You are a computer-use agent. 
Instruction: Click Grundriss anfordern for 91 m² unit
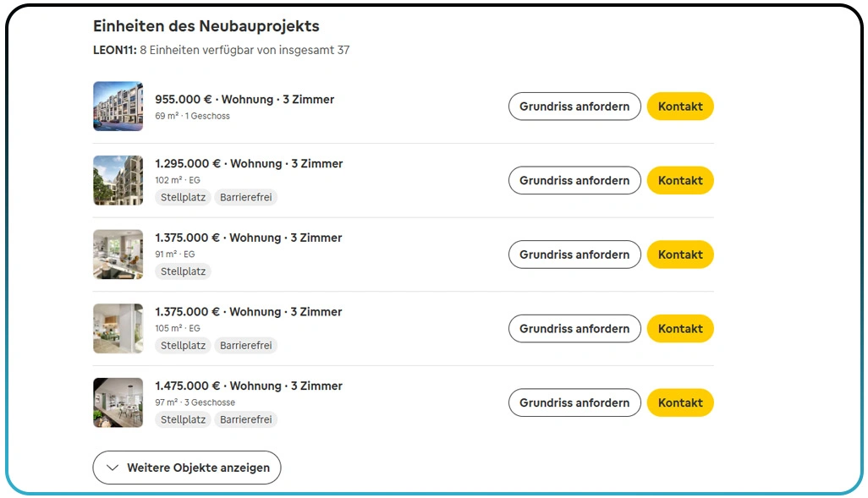click(574, 254)
